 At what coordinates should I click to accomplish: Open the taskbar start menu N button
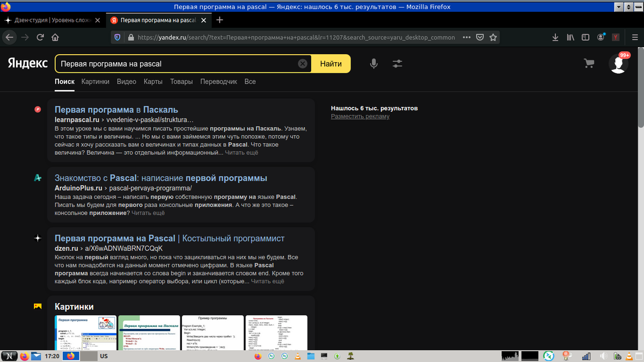coord(10,356)
